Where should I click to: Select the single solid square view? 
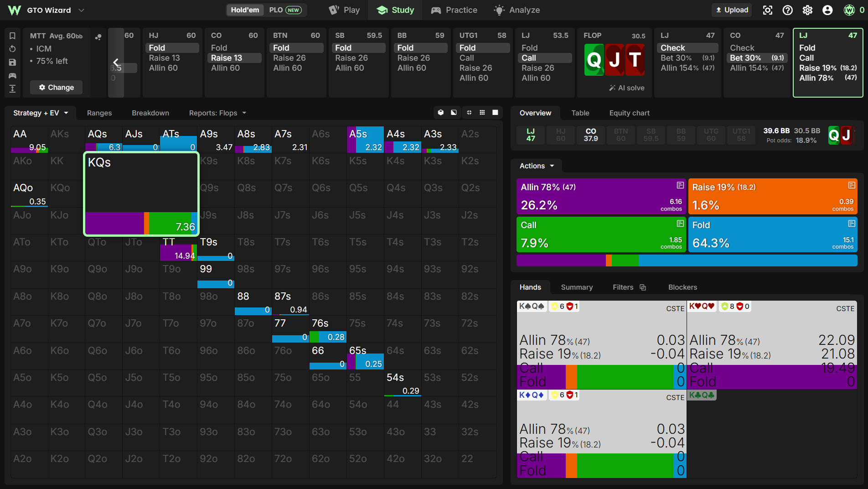click(495, 113)
